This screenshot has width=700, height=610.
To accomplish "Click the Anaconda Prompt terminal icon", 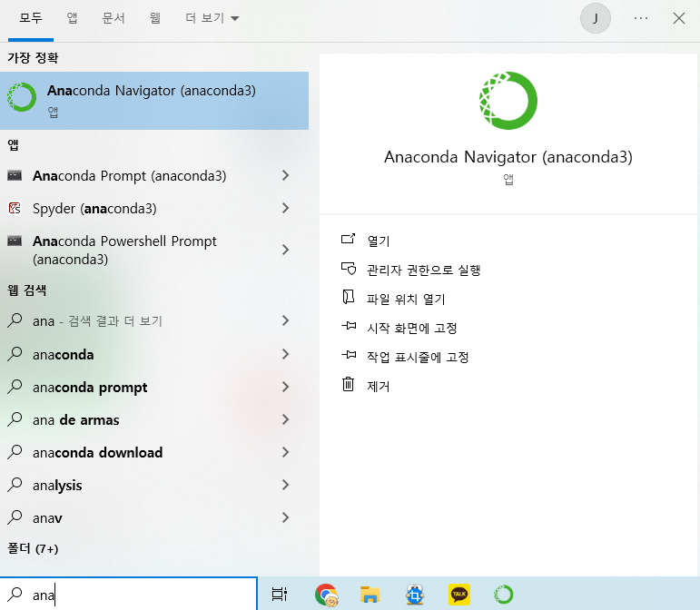I will pos(15,176).
